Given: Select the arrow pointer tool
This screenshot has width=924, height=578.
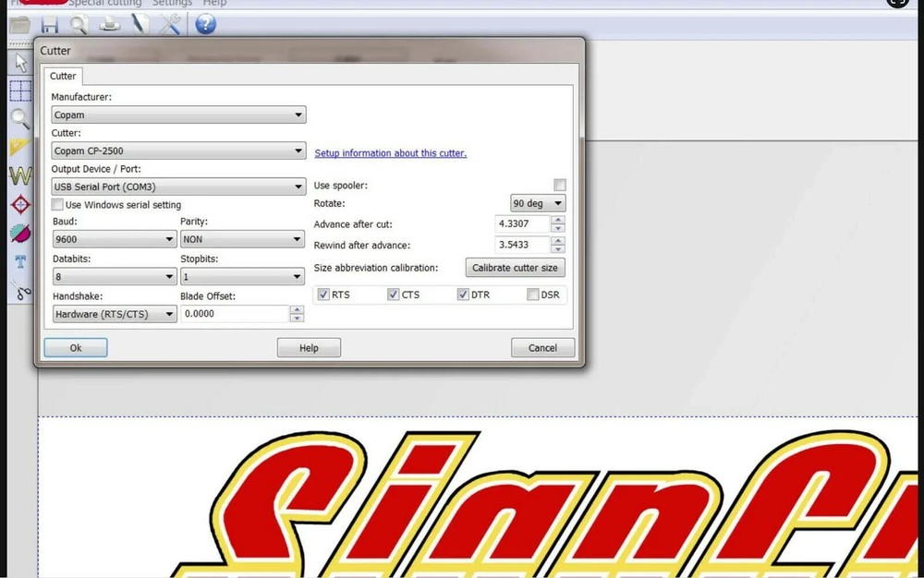Looking at the screenshot, I should 21,63.
